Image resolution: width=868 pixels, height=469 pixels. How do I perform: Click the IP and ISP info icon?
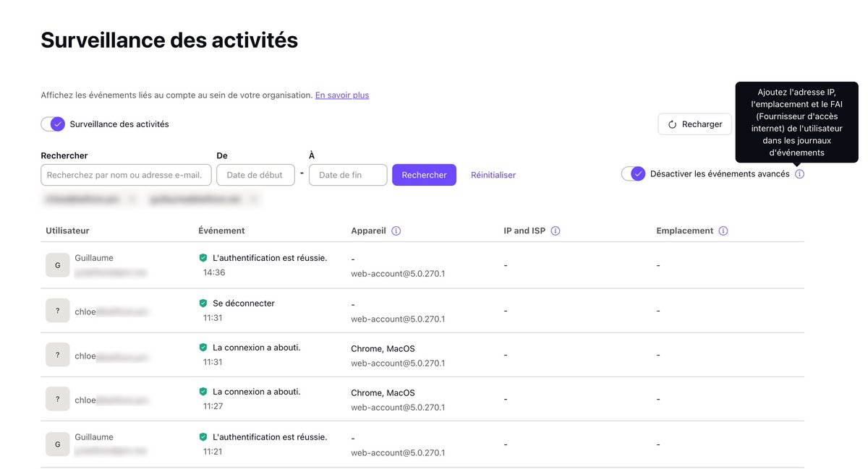tap(556, 231)
